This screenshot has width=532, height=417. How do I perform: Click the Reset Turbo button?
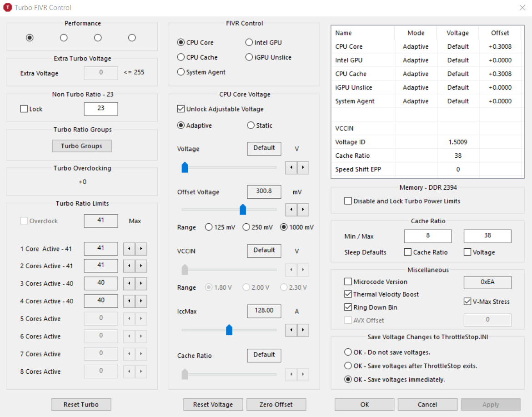[81, 404]
